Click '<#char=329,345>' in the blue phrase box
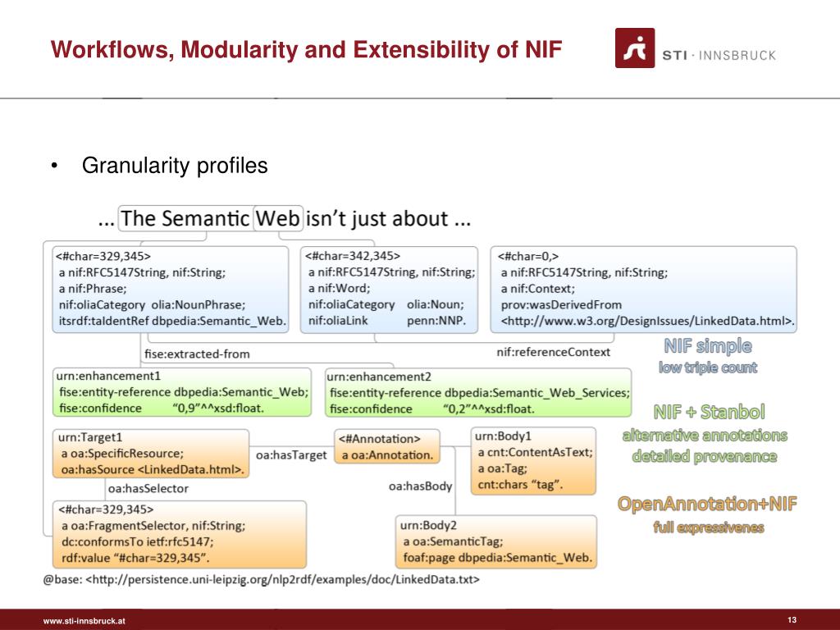 103,256
